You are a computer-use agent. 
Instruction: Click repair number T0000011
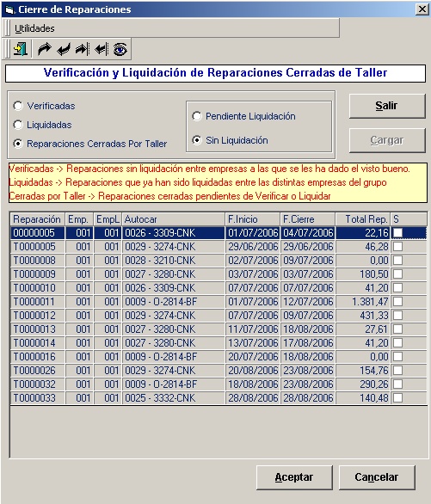coord(34,302)
